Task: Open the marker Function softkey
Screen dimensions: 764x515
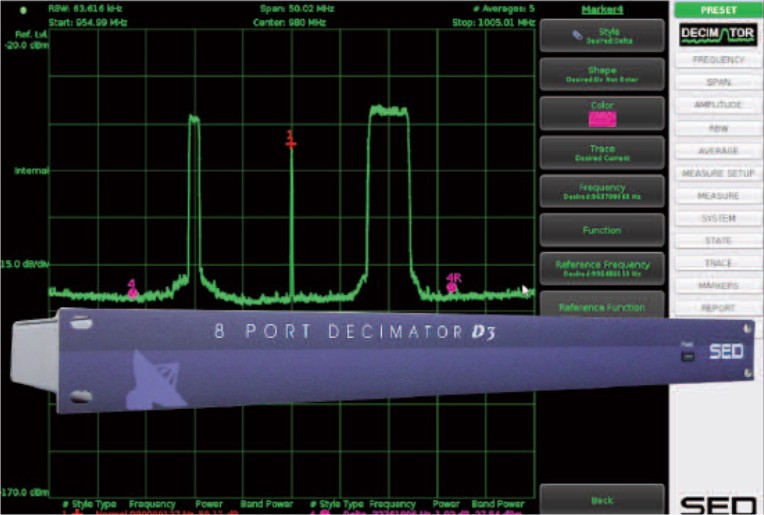Action: click(x=602, y=230)
